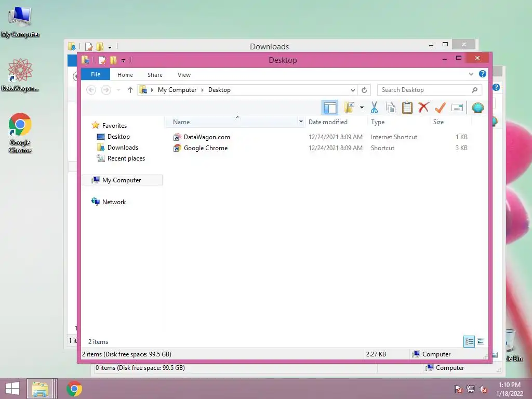Click the muted volume tray icon
The width and height of the screenshot is (532, 399).
(483, 389)
